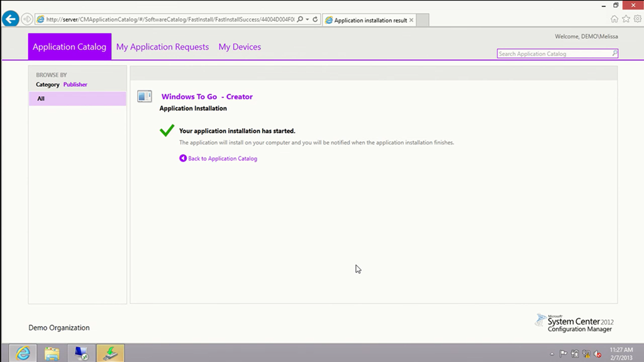The height and width of the screenshot is (362, 644).
Task: Click the Back to Application Catalog link
Action: tap(222, 158)
